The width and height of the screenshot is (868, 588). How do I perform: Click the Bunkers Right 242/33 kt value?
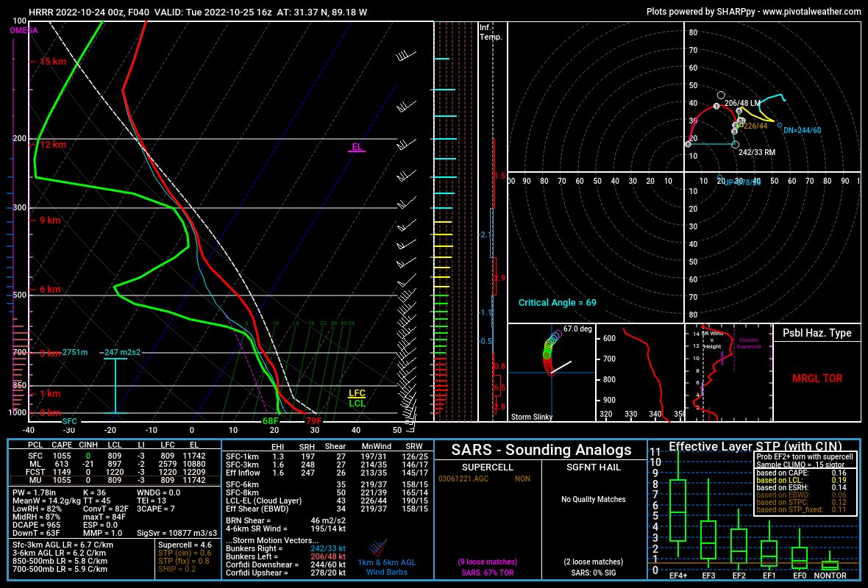click(x=328, y=549)
